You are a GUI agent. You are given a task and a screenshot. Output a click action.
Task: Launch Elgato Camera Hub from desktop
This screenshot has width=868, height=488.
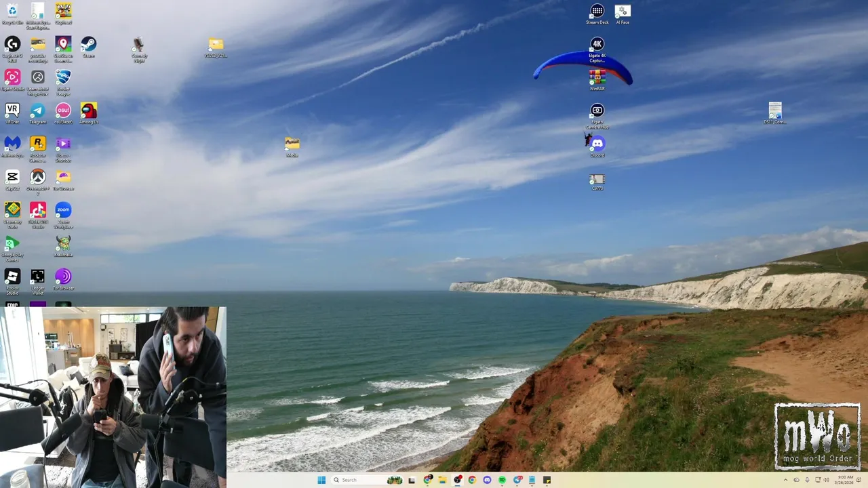coord(597,115)
